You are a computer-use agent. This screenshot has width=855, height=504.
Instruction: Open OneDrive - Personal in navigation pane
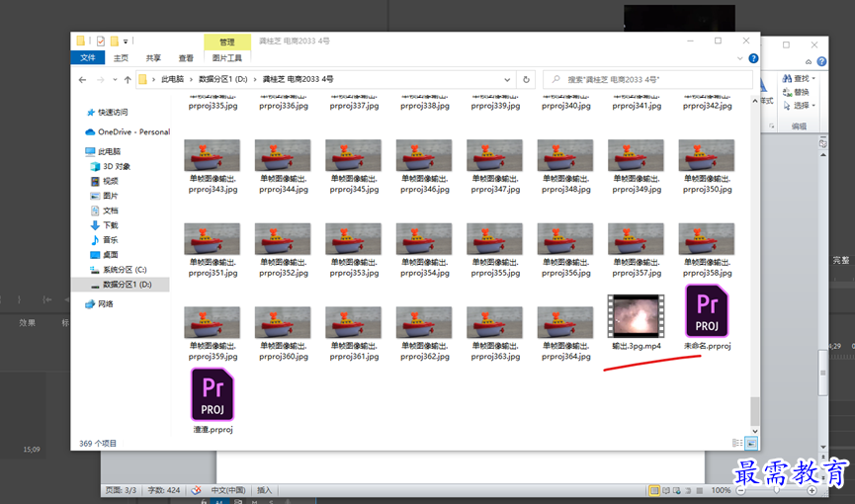(128, 132)
